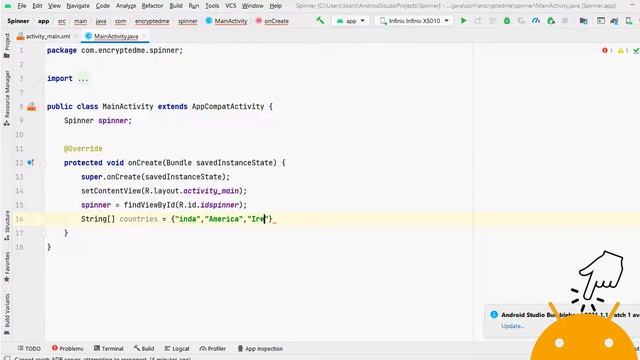Open the TODO tool window
The image size is (640, 360).
pyautogui.click(x=29, y=349)
